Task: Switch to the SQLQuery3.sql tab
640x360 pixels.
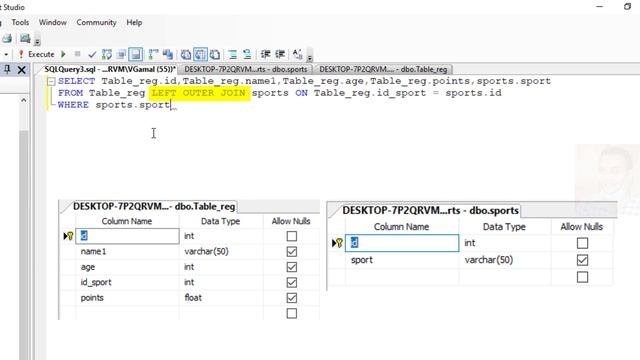Action: tap(109, 69)
